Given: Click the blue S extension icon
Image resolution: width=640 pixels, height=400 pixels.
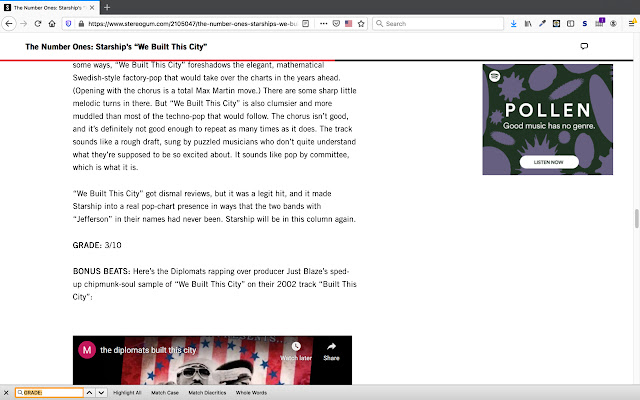Looking at the screenshot, I should [x=585, y=24].
